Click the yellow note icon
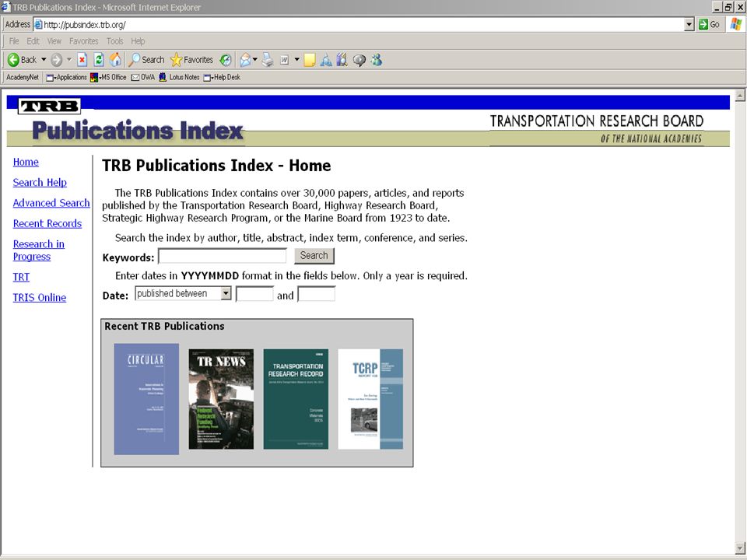Viewport: 747px width, 560px height. [310, 60]
